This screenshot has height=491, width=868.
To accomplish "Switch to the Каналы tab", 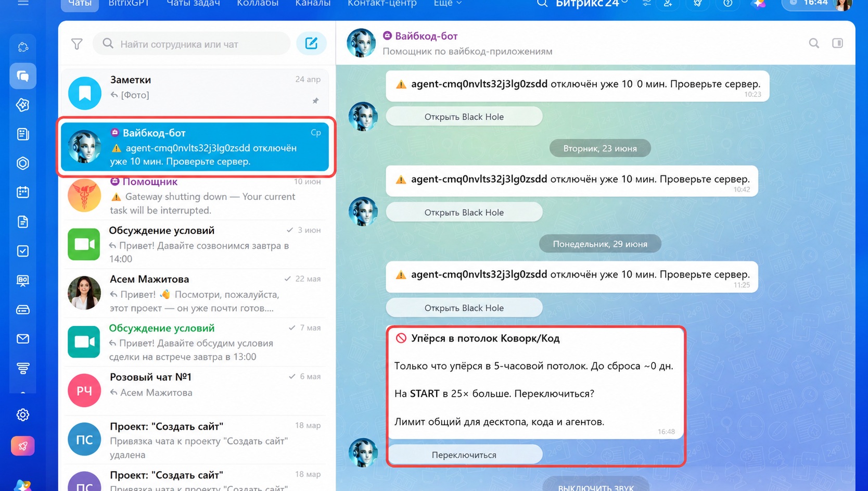I will [x=313, y=3].
